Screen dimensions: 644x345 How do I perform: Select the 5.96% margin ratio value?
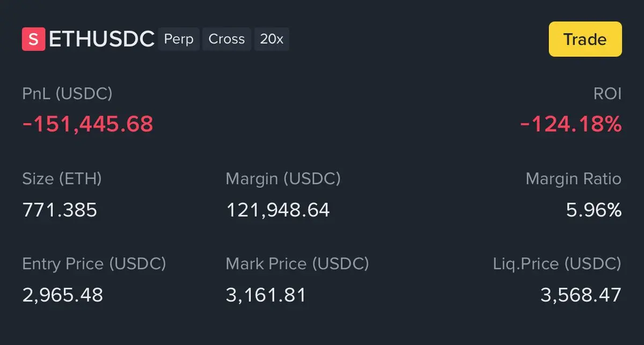[594, 210]
